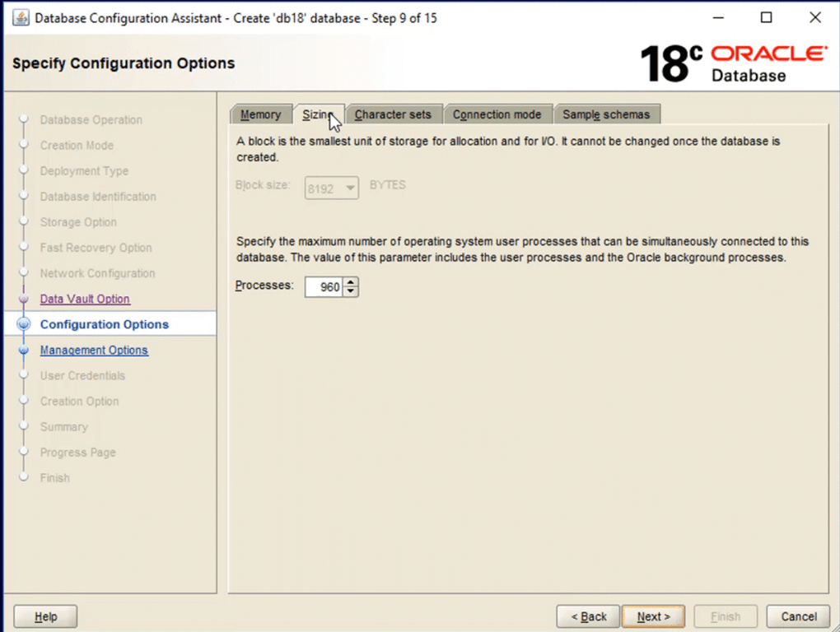Select Configuration Options in the sidebar

105,324
